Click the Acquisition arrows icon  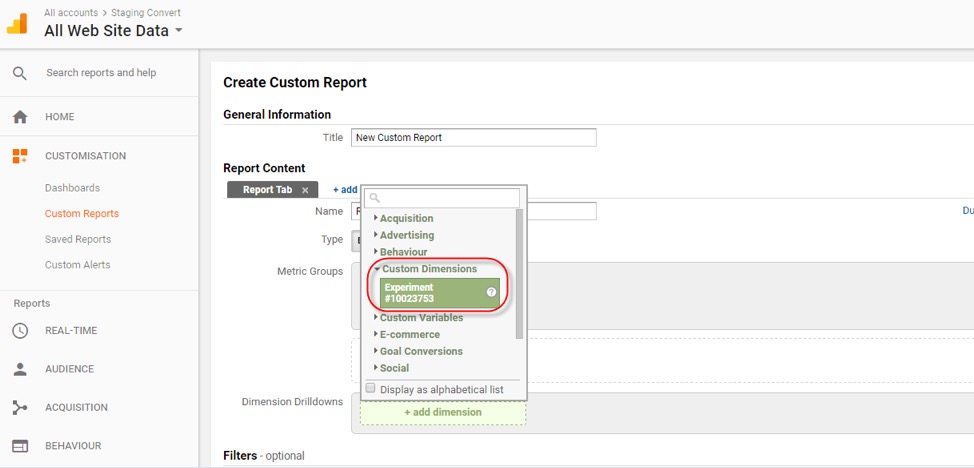20,408
